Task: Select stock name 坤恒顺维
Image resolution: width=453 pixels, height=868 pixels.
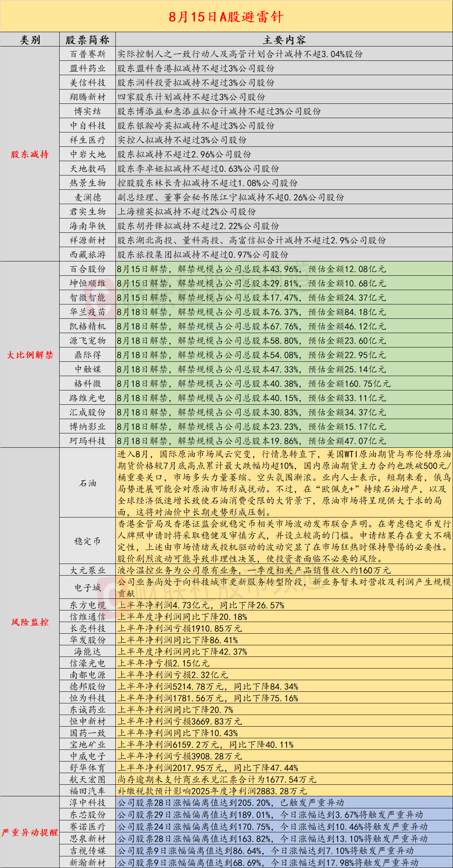Action: 88,283
